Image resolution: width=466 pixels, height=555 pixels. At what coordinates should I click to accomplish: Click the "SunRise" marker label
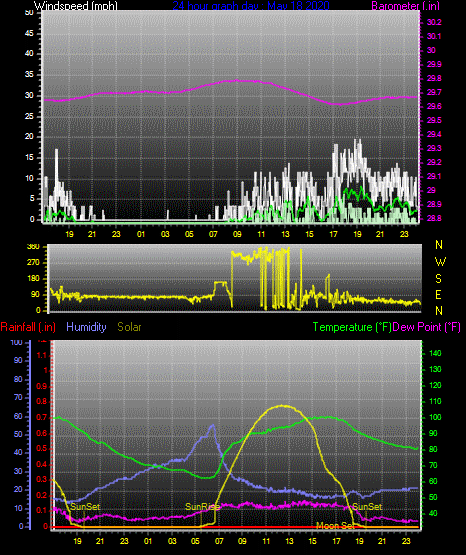(202, 507)
